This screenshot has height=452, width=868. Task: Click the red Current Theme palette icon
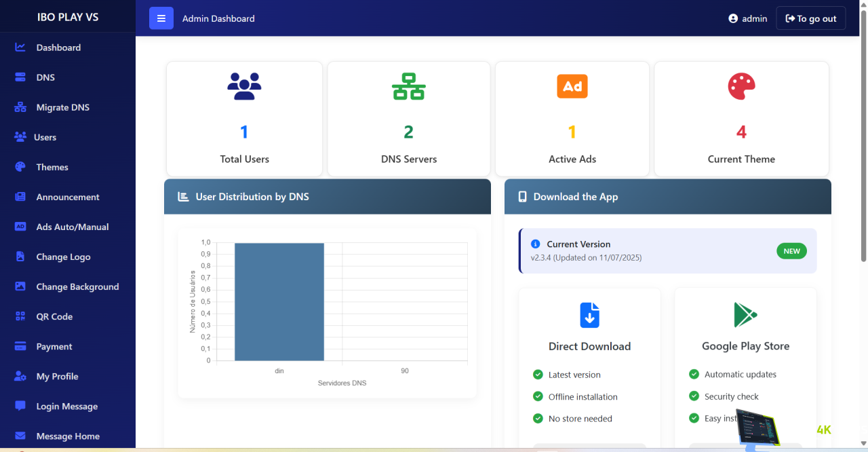pos(741,86)
